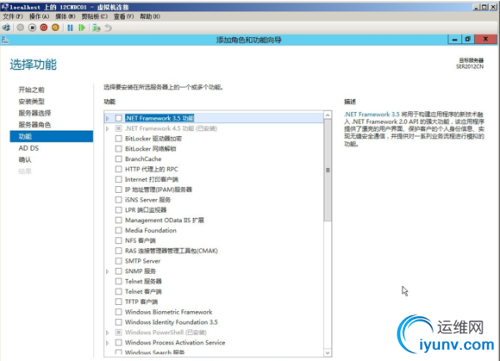Viewport: 500px width, 361px height.
Task: Tick the Internet 打印客户端 checkbox
Action: click(118, 179)
